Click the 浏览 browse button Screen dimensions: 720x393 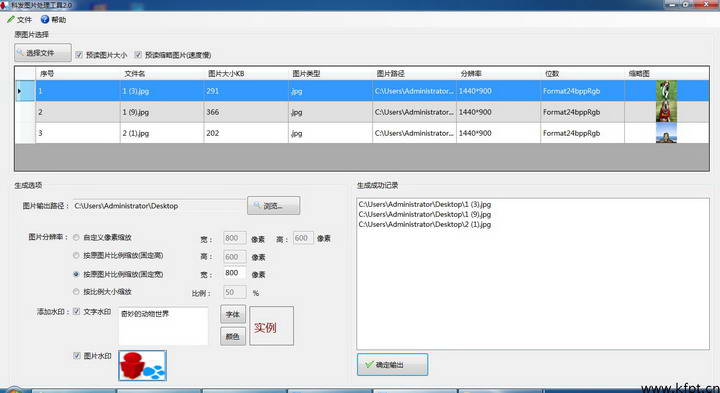[274, 206]
